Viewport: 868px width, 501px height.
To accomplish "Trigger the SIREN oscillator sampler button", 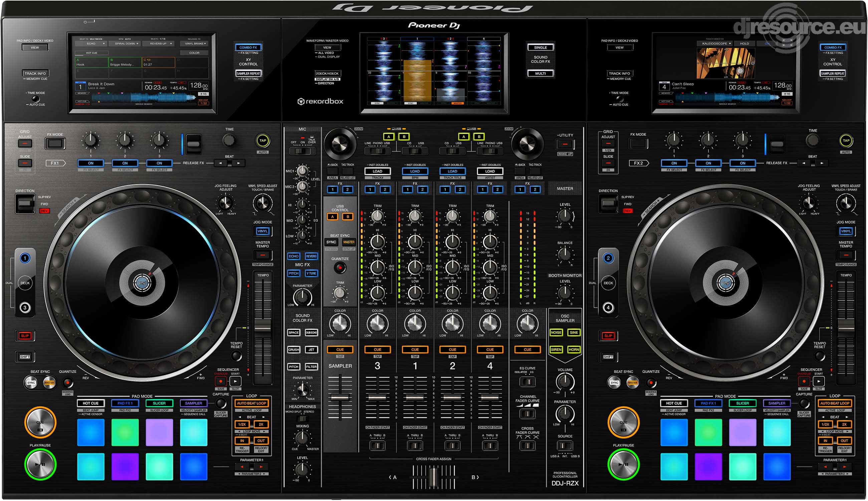I will [x=556, y=350].
